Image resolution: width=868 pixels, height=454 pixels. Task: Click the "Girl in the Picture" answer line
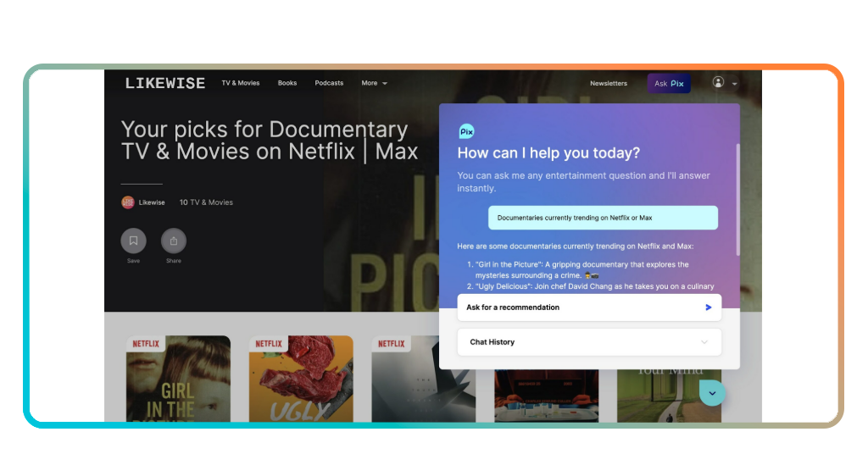(x=581, y=270)
